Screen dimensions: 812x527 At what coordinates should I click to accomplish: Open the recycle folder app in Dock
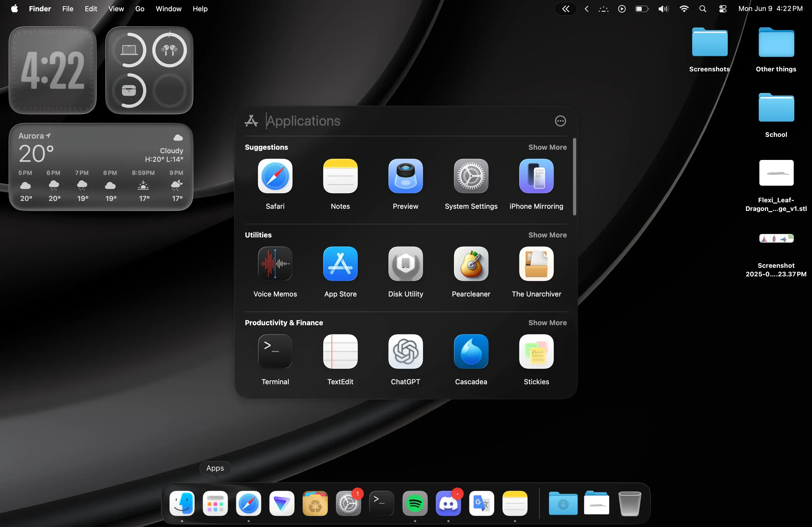pyautogui.click(x=315, y=503)
